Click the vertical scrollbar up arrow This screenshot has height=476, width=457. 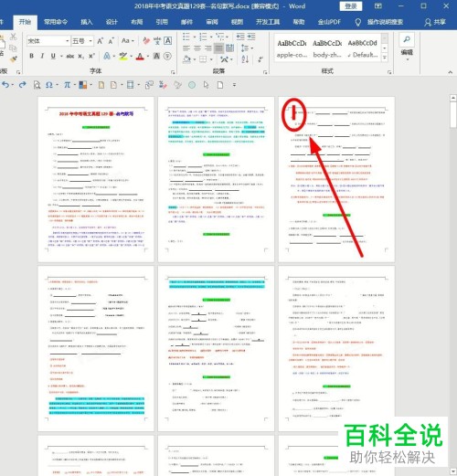click(453, 98)
